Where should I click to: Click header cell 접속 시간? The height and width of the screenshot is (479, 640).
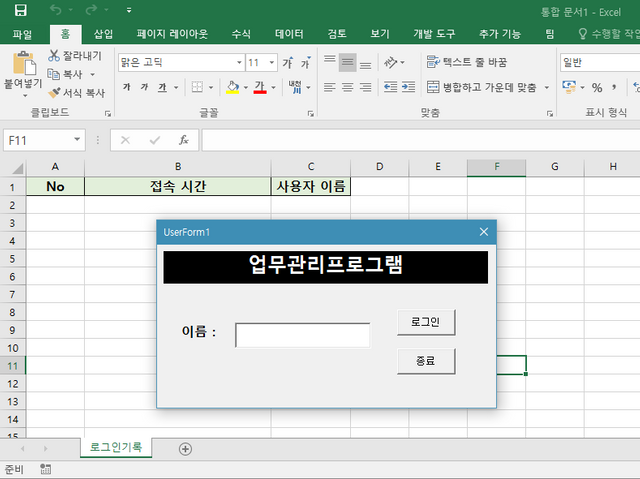tap(178, 186)
